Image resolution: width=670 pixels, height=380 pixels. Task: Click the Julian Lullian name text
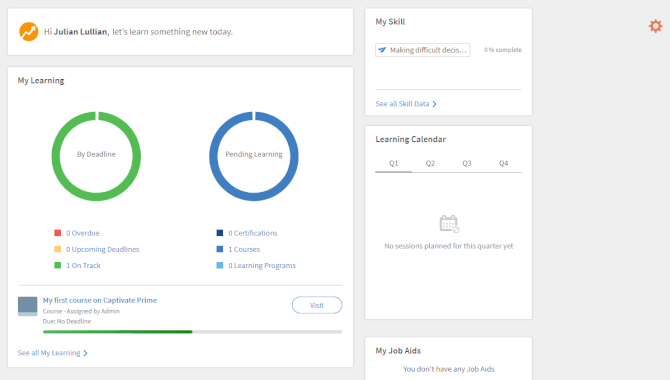click(x=81, y=32)
